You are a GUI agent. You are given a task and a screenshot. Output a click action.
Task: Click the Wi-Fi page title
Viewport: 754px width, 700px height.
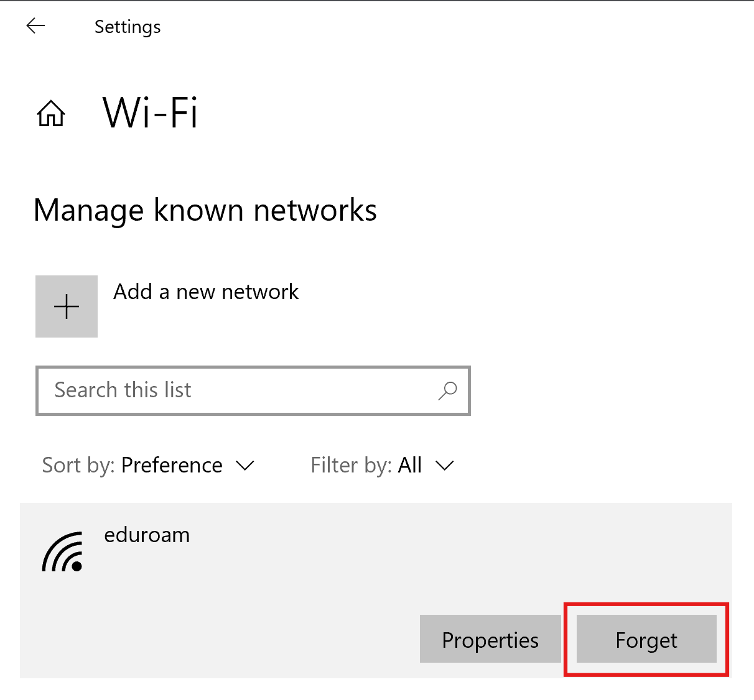(x=149, y=113)
